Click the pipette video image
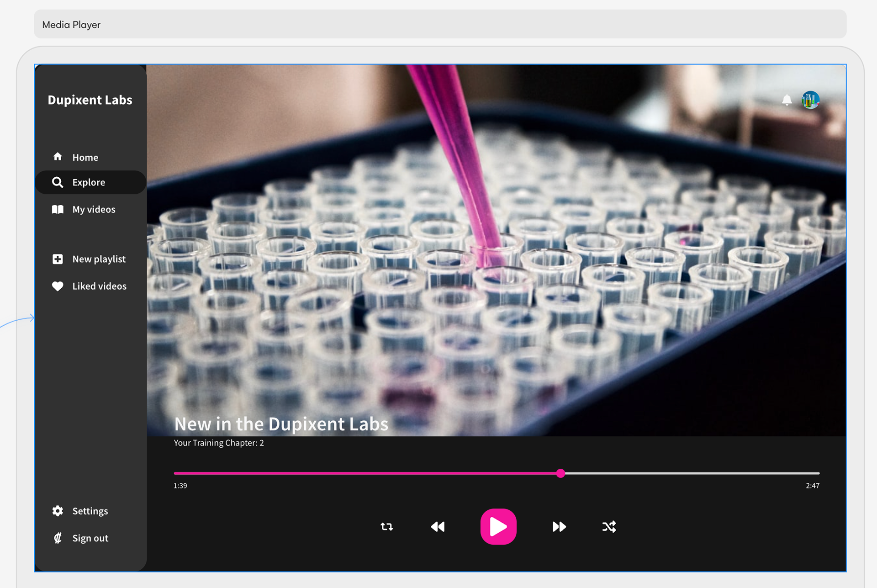877x588 pixels. [x=496, y=250]
